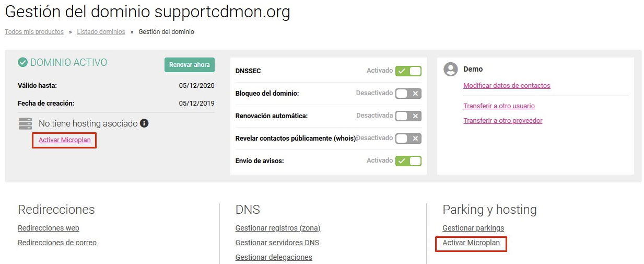The width and height of the screenshot is (644, 264).
Task: Disable Envío de avisos toggle
Action: coord(408,161)
